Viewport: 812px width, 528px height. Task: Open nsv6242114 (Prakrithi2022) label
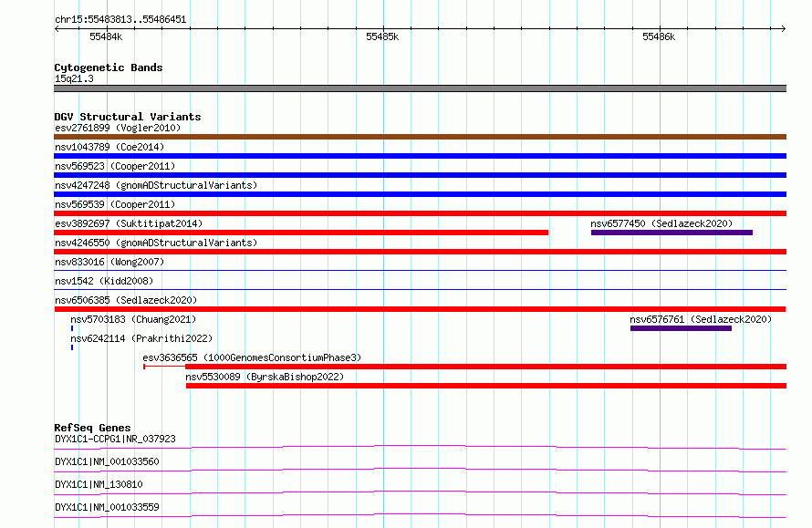[141, 338]
